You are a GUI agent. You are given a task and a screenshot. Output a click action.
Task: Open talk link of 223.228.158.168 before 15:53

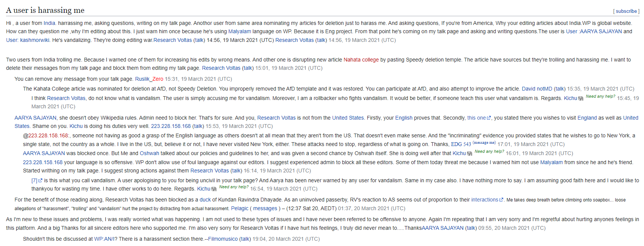point(198,126)
